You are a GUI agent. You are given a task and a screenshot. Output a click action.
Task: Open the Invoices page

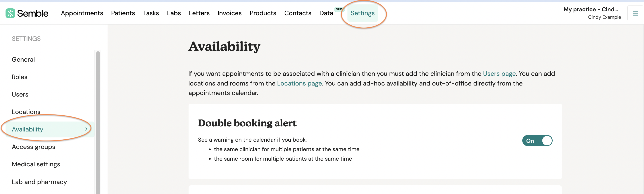coord(229,13)
